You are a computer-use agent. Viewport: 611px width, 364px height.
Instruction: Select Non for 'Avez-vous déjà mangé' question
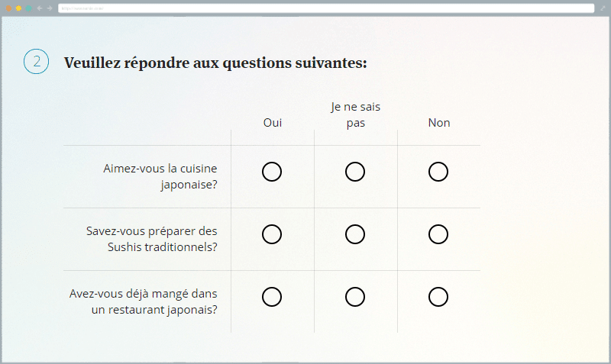[x=438, y=296]
